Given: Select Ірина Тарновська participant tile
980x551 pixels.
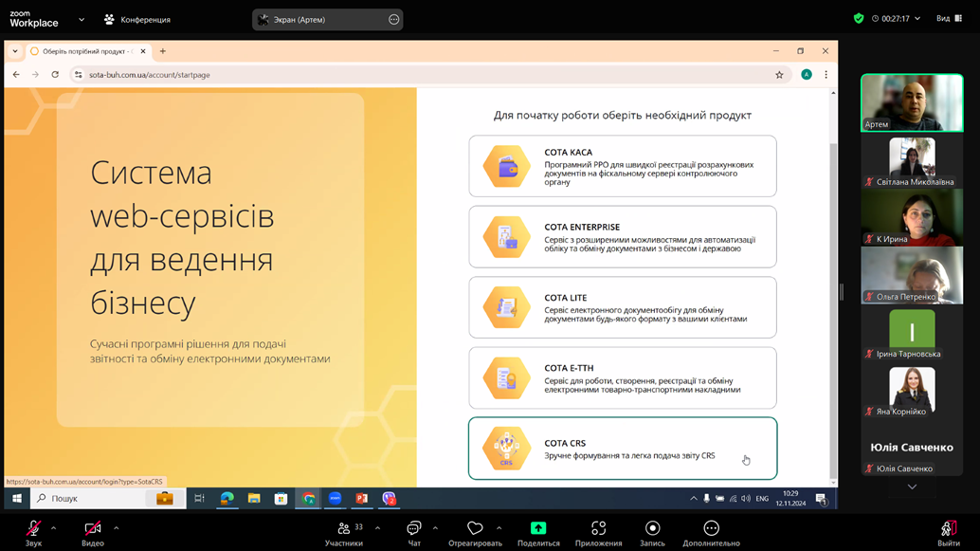Looking at the screenshot, I should point(912,332).
